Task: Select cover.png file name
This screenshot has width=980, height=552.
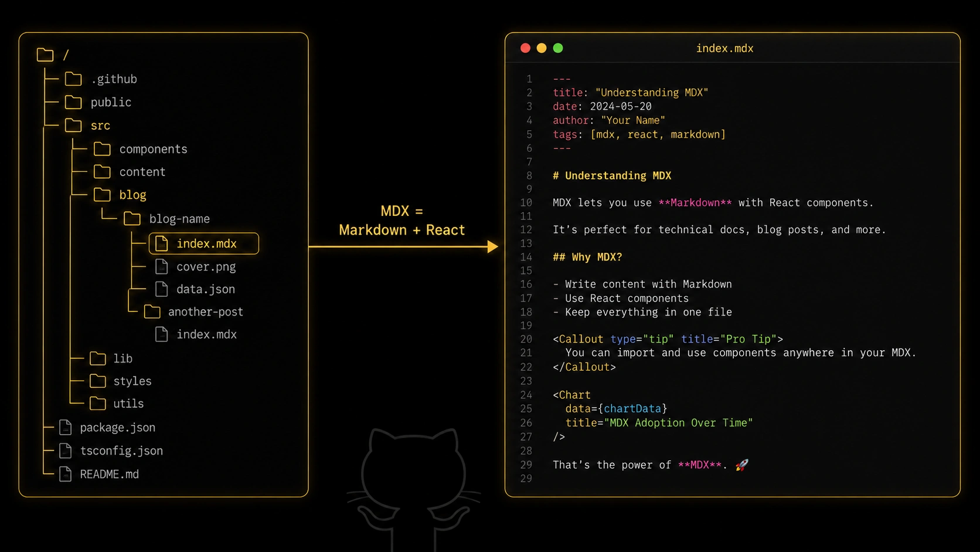Action: click(206, 267)
